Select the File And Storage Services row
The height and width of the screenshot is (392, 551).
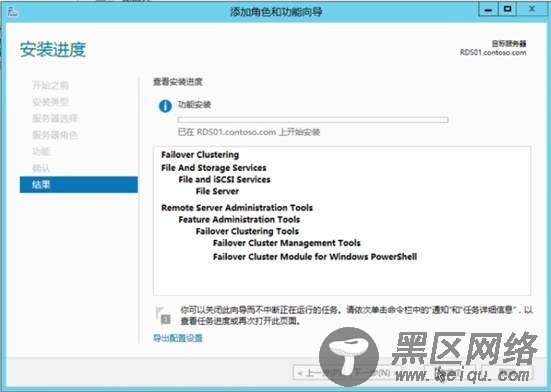coord(214,168)
